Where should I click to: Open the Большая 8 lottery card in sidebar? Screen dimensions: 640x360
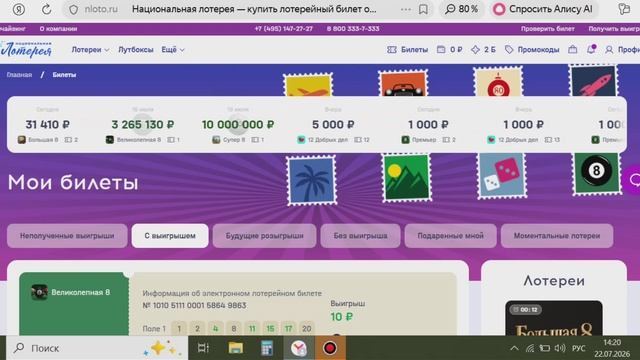[x=554, y=318]
